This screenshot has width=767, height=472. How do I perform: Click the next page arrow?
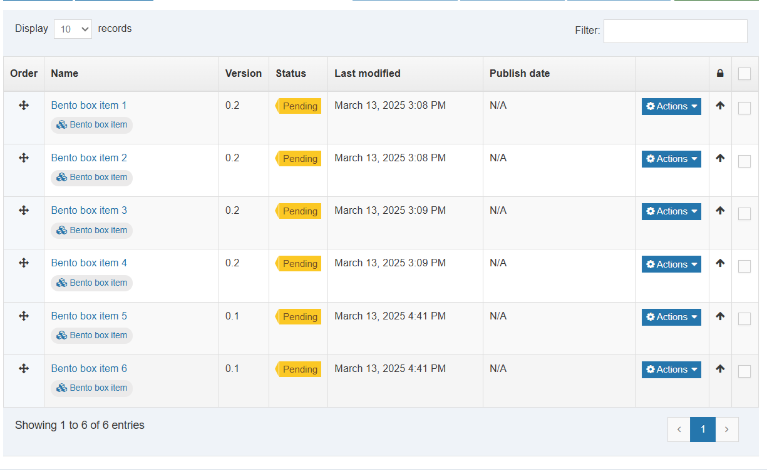[727, 429]
